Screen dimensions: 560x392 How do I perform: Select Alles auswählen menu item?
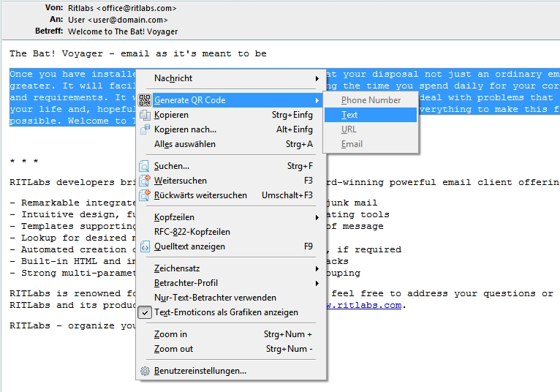click(x=231, y=144)
